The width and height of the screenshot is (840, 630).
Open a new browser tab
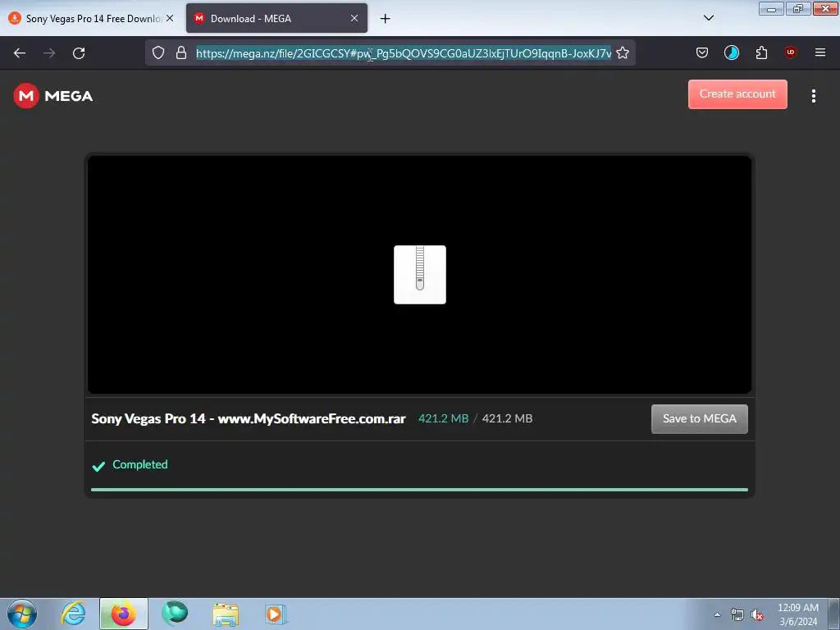coord(385,18)
